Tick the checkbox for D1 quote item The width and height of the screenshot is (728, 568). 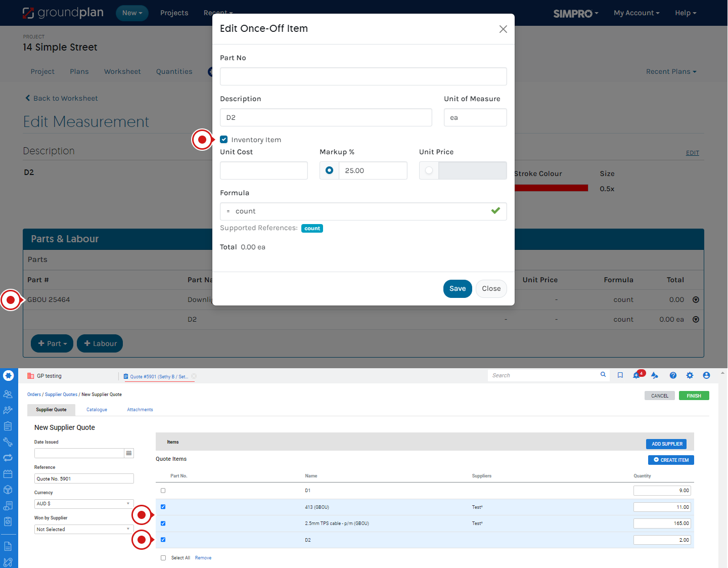(163, 491)
